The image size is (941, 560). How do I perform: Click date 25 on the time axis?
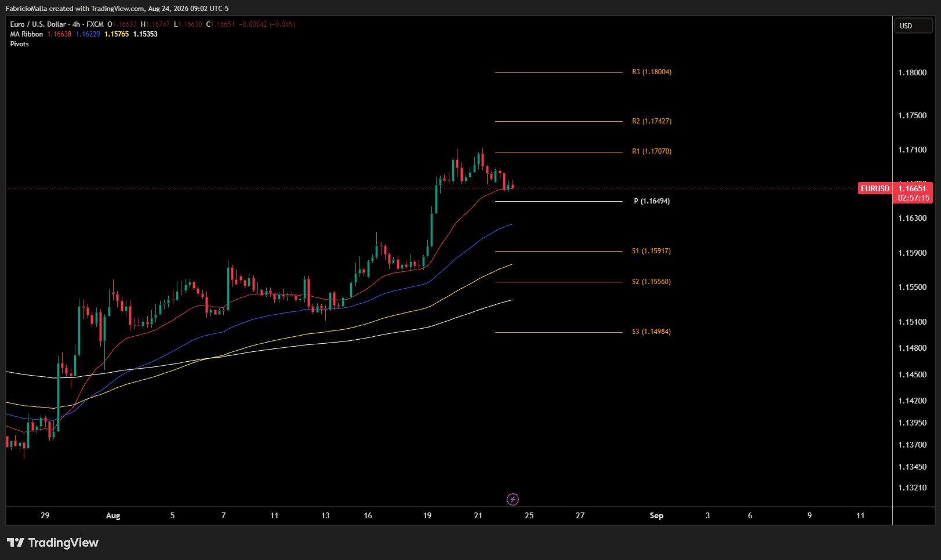(x=529, y=515)
